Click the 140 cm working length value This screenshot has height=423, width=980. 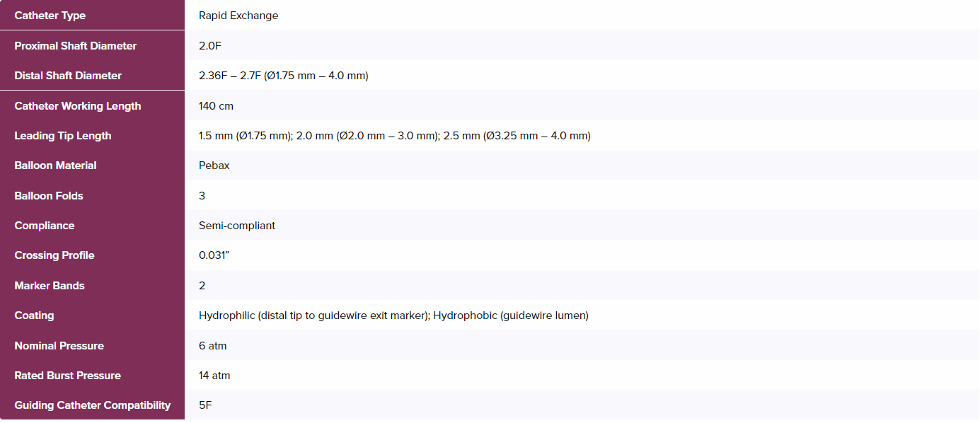216,106
